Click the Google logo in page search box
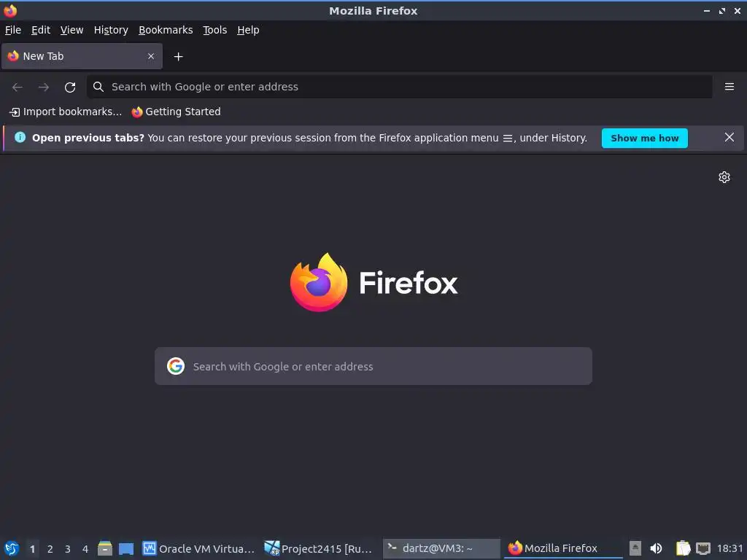Screen dimensions: 747x560 click(x=176, y=366)
